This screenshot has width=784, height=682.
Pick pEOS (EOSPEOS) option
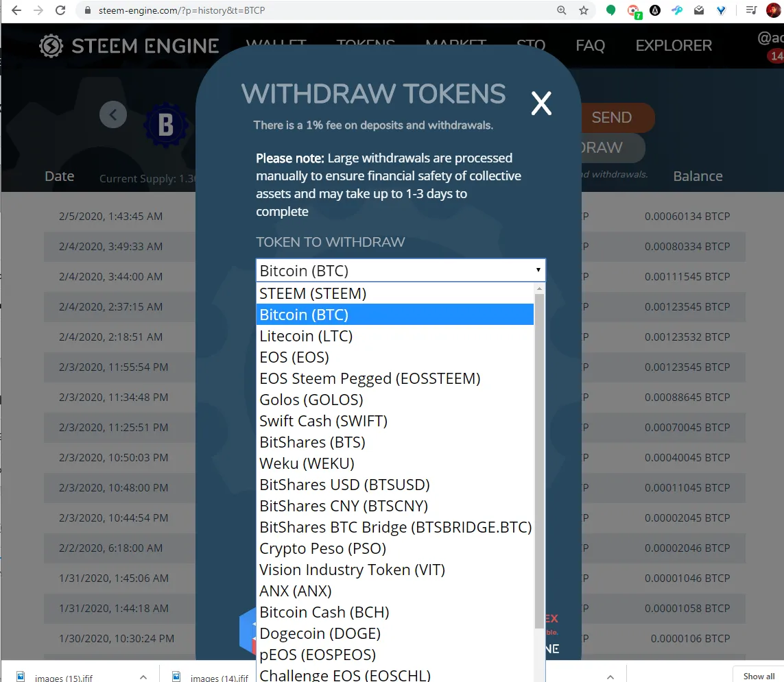394,654
